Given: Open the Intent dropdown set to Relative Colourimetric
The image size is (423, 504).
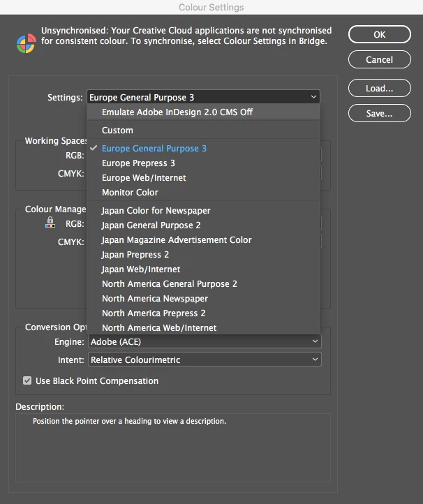Looking at the screenshot, I should pyautogui.click(x=205, y=360).
